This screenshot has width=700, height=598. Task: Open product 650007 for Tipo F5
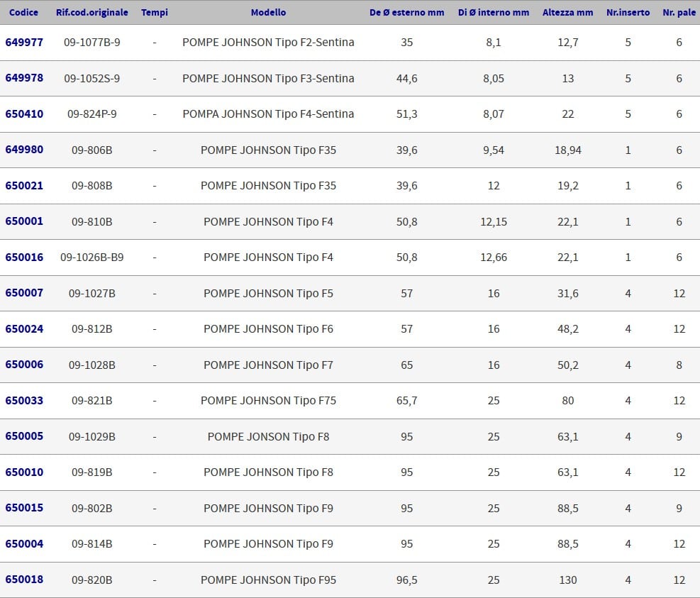pyautogui.click(x=24, y=293)
